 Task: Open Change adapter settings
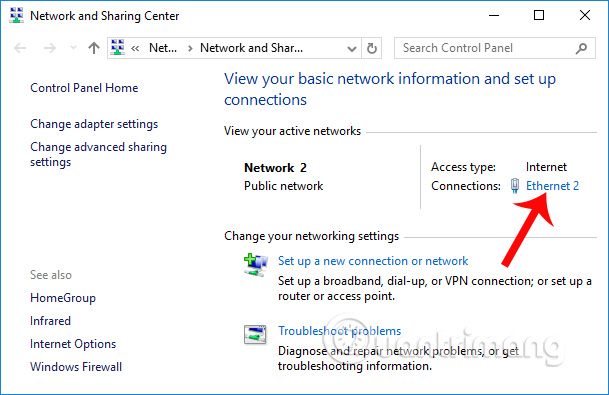[x=94, y=124]
